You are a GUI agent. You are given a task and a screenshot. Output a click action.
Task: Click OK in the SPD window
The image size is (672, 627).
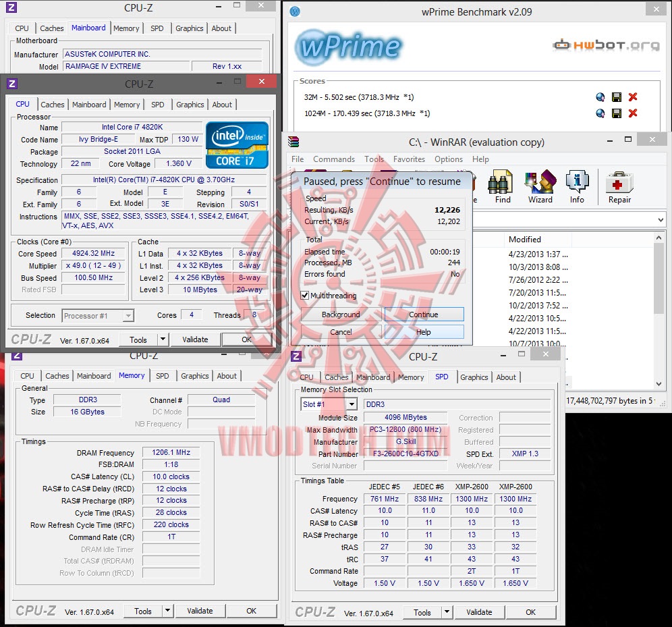tap(530, 612)
